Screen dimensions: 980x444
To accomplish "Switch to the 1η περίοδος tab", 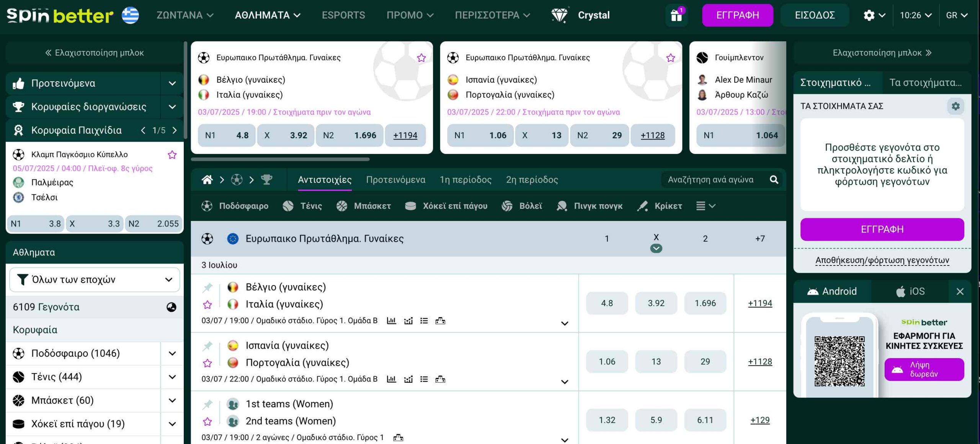I will (x=465, y=180).
